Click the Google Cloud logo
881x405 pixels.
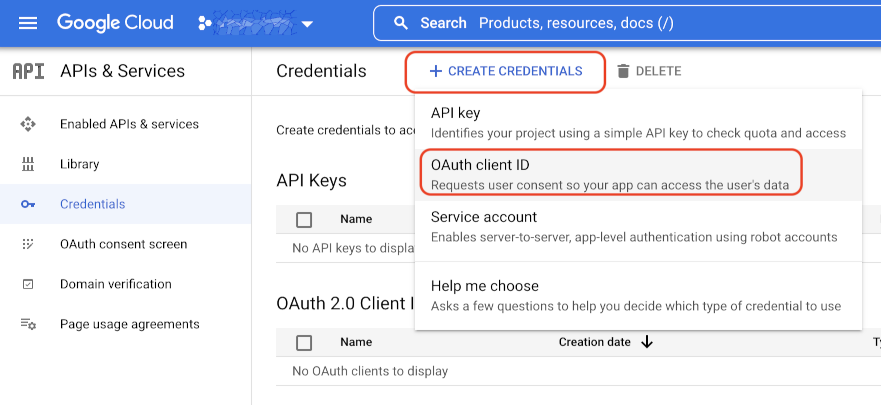click(x=115, y=23)
